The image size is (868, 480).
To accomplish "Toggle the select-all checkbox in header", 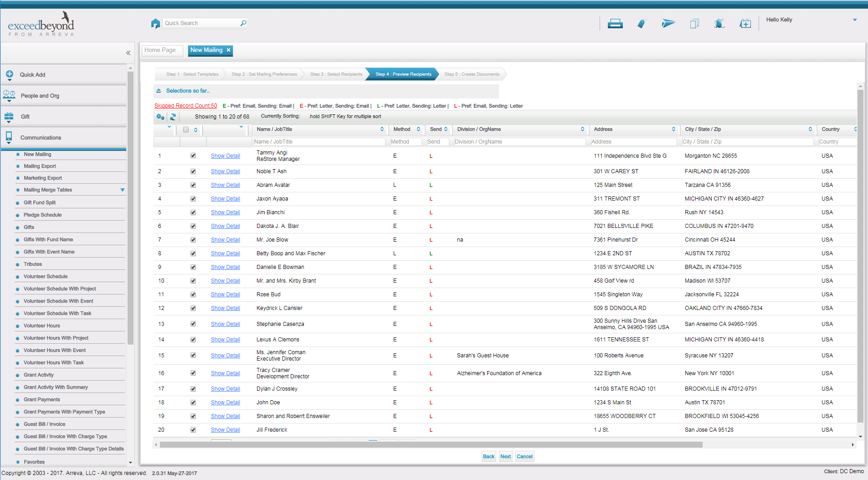I will [186, 129].
